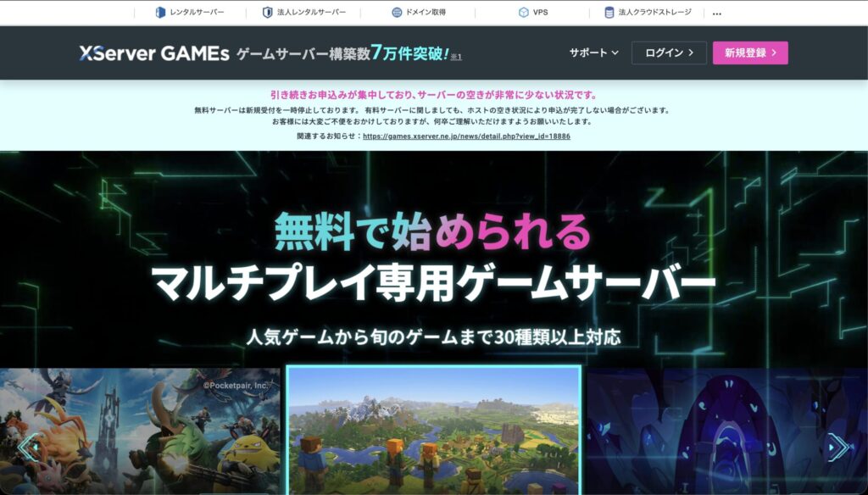
Task: Select the Minecraft game thumbnail
Action: point(434,431)
